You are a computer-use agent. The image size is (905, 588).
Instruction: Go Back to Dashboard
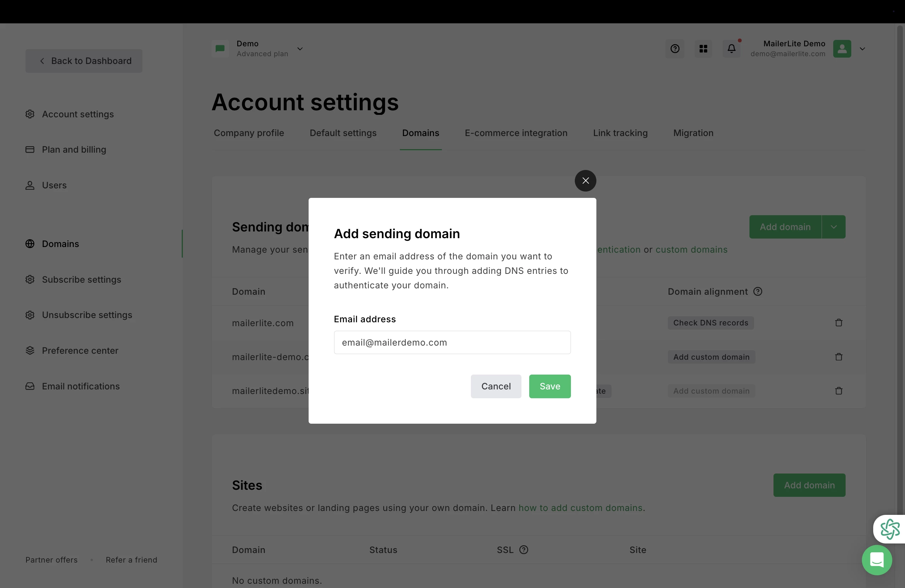pyautogui.click(x=84, y=61)
